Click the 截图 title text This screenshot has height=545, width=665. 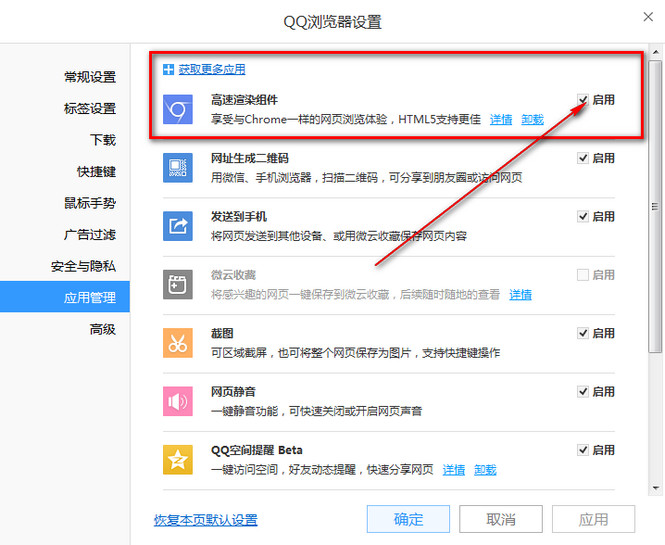coord(222,334)
